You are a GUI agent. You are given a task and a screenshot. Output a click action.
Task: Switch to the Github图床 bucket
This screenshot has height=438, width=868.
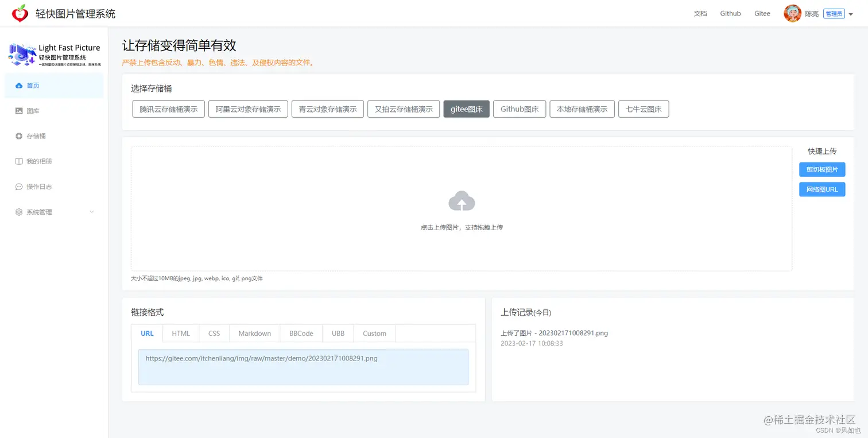click(x=519, y=108)
